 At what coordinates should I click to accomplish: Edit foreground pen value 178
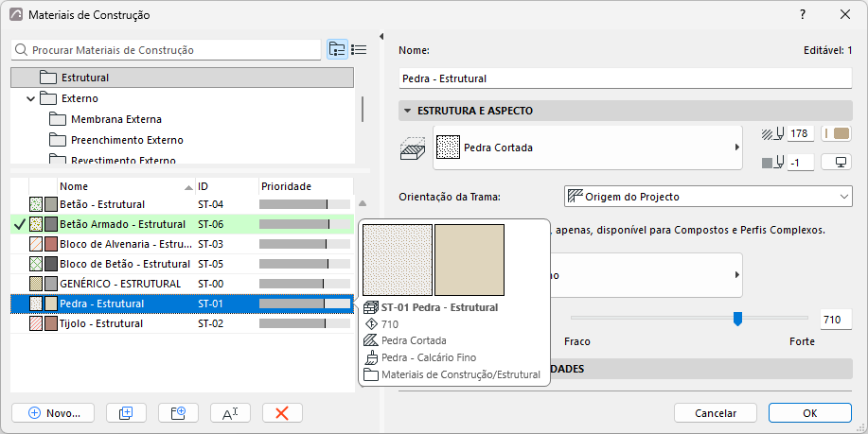pos(800,134)
